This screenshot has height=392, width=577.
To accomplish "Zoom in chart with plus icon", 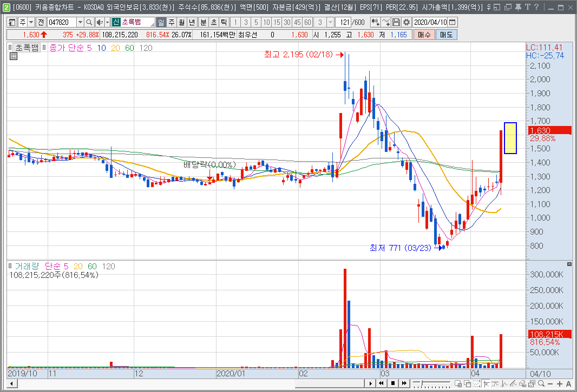I will 559,383.
